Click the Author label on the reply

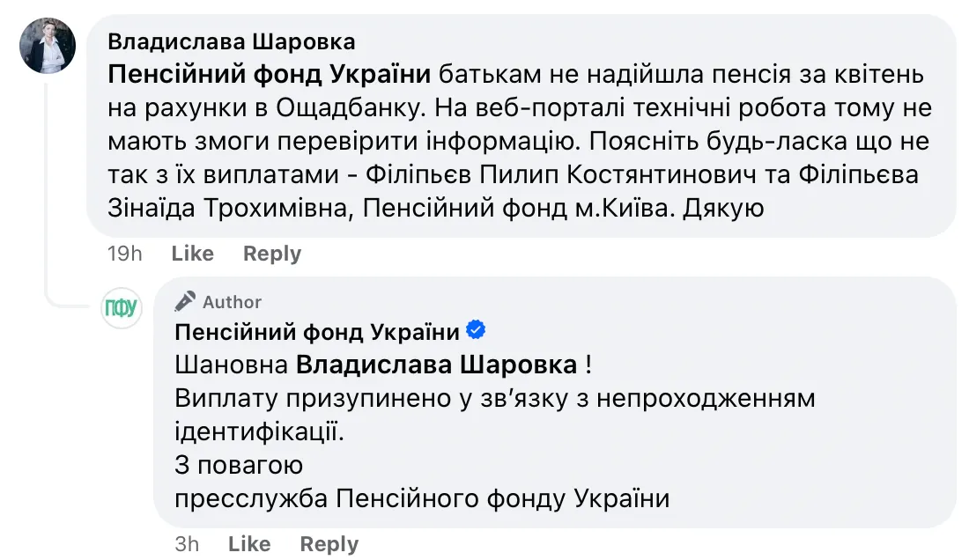click(232, 302)
